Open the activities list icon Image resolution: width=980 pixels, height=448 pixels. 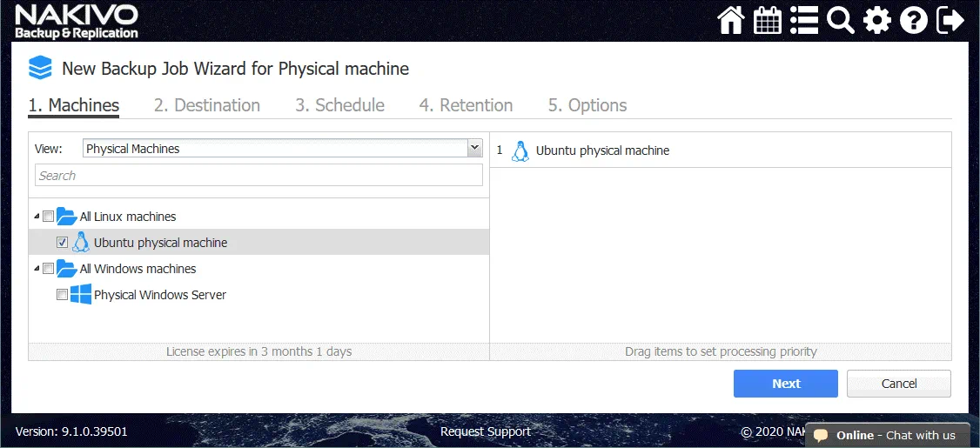pos(803,20)
